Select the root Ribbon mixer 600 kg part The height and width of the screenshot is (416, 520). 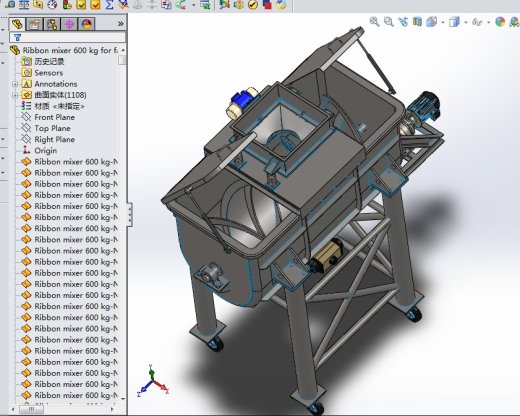click(x=64, y=50)
